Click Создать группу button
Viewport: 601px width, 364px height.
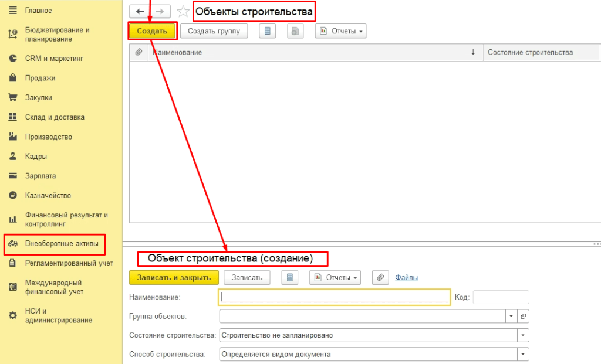(x=214, y=31)
